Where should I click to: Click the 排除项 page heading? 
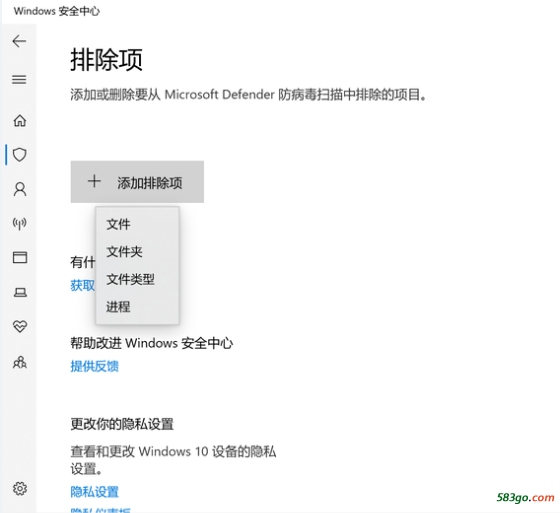(x=106, y=60)
